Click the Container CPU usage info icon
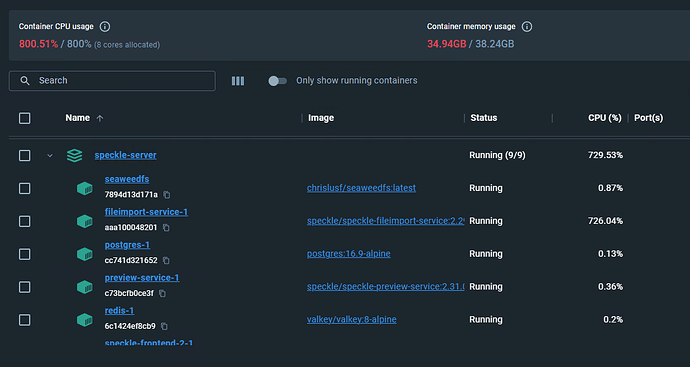 click(x=105, y=26)
